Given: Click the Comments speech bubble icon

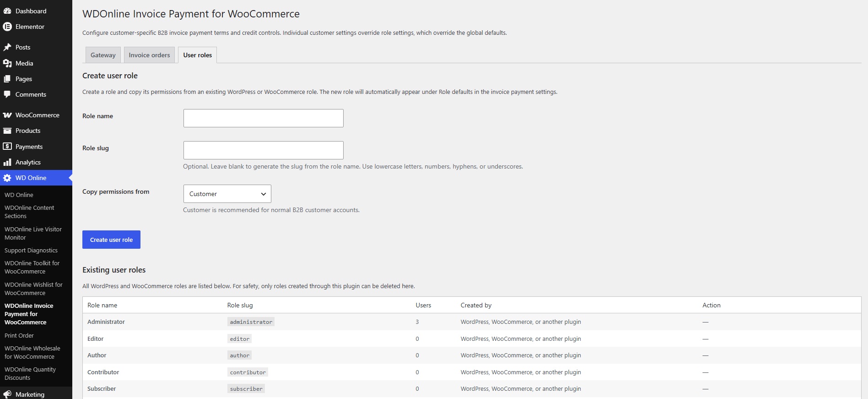Looking at the screenshot, I should pyautogui.click(x=7, y=94).
